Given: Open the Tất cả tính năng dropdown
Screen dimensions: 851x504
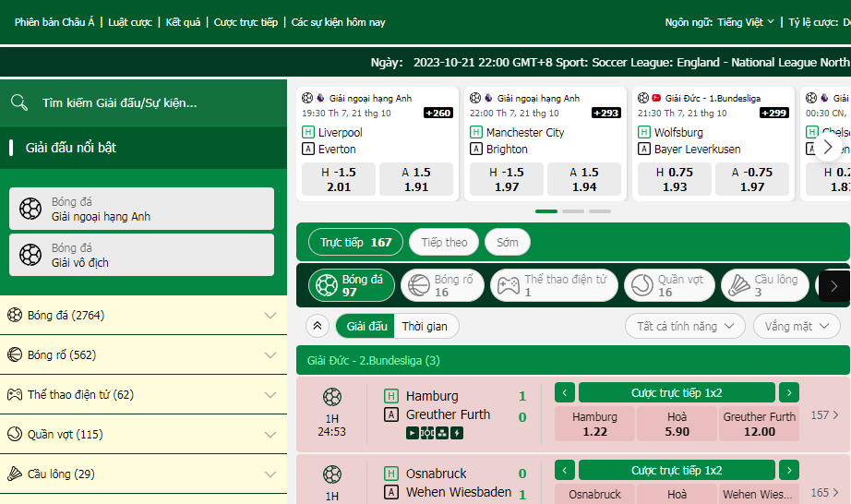Looking at the screenshot, I should point(686,326).
